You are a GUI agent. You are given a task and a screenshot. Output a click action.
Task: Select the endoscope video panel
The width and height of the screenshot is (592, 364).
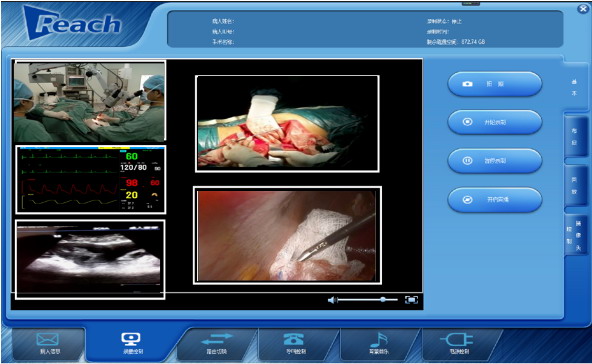point(287,235)
